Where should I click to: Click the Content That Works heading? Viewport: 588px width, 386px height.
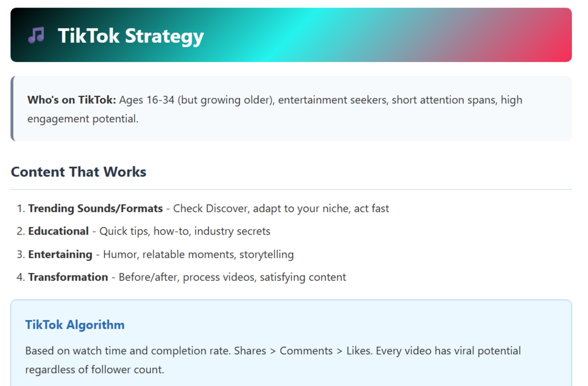[78, 172]
